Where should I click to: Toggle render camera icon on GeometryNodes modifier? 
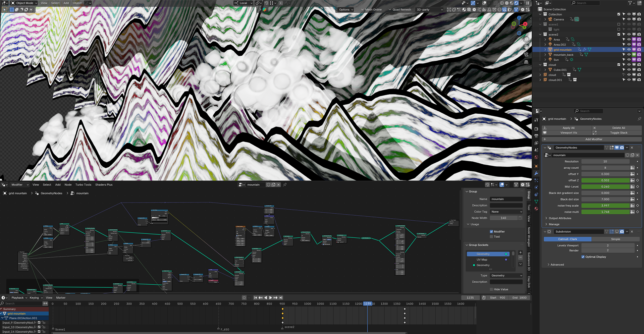coord(622,148)
